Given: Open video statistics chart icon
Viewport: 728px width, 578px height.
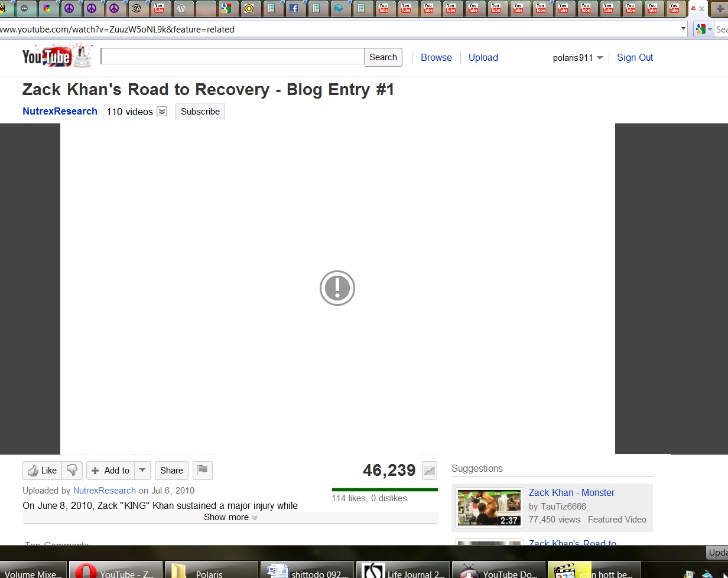Looking at the screenshot, I should pyautogui.click(x=430, y=471).
